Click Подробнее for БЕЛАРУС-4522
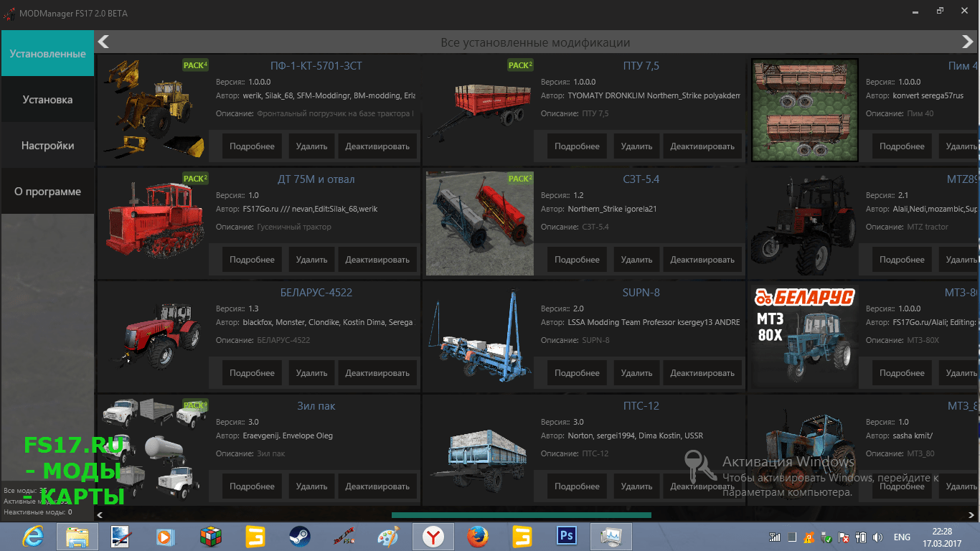Image resolution: width=980 pixels, height=551 pixels. (x=252, y=372)
